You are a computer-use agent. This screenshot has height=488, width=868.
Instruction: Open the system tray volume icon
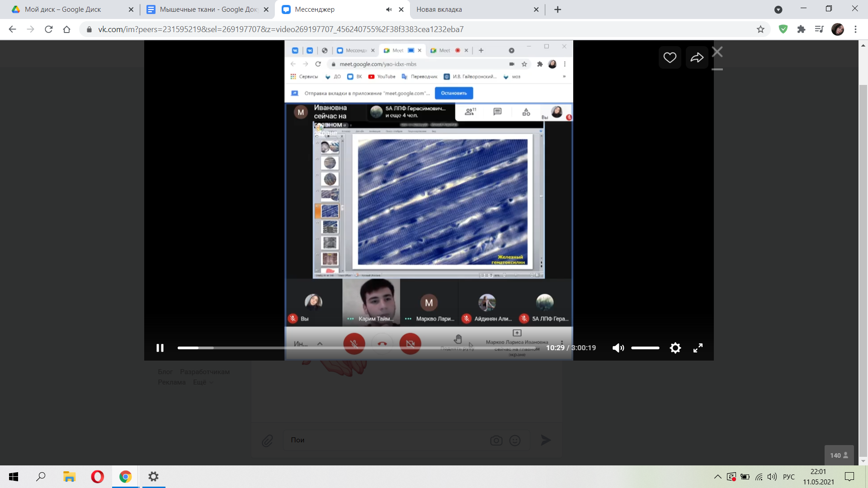(772, 477)
